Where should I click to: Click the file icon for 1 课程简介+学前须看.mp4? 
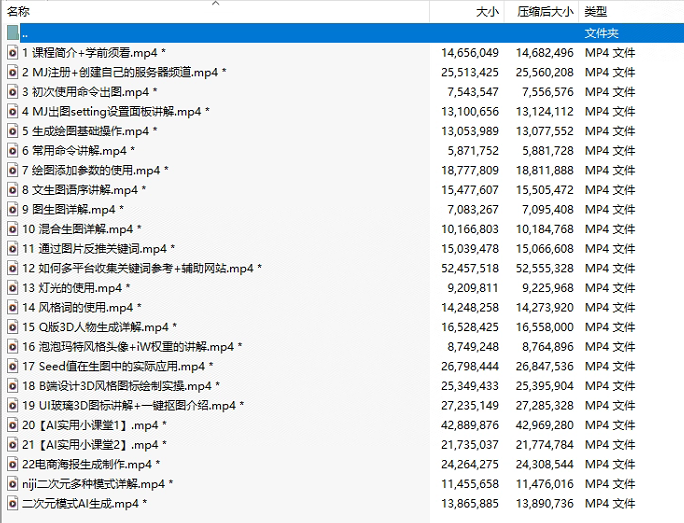[x=13, y=52]
